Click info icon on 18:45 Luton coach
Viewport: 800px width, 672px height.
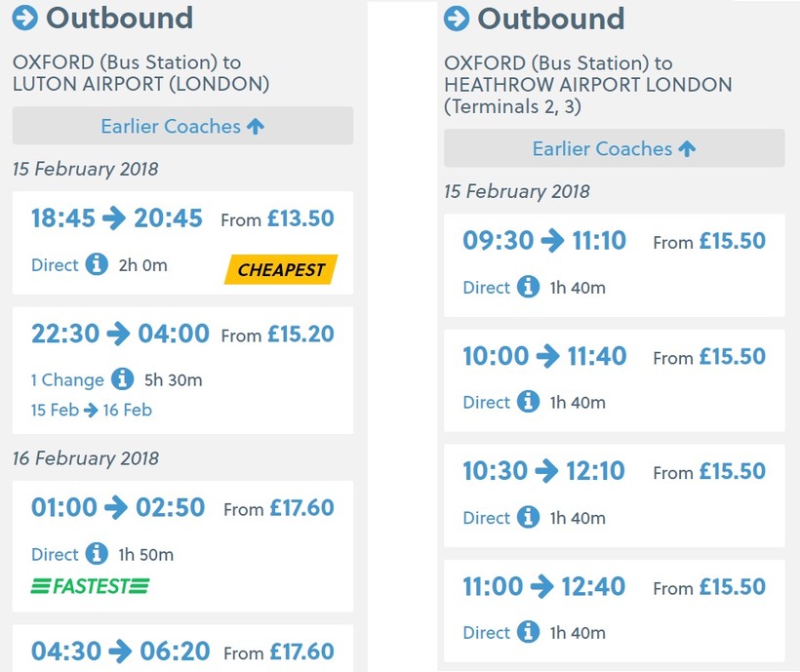pos(96,264)
